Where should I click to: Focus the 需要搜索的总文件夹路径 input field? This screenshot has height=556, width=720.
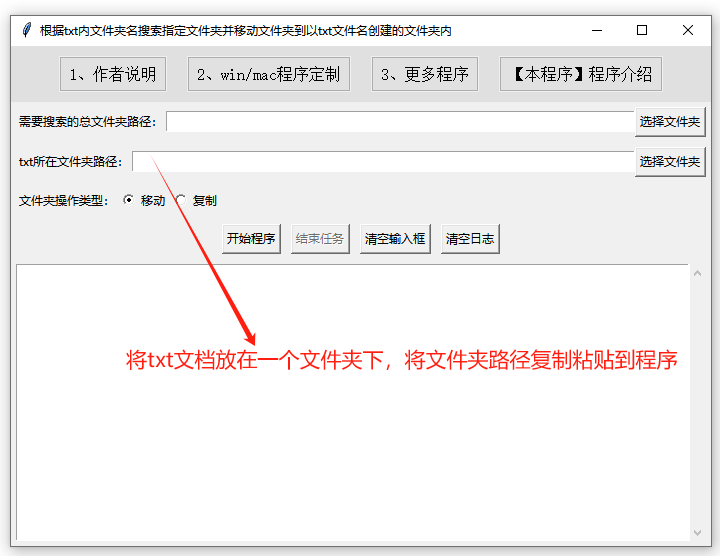click(x=400, y=122)
